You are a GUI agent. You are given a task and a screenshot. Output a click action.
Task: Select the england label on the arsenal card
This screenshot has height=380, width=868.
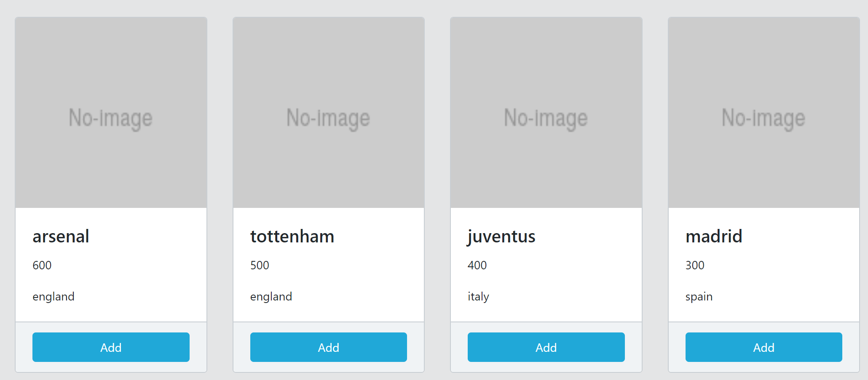coord(54,296)
